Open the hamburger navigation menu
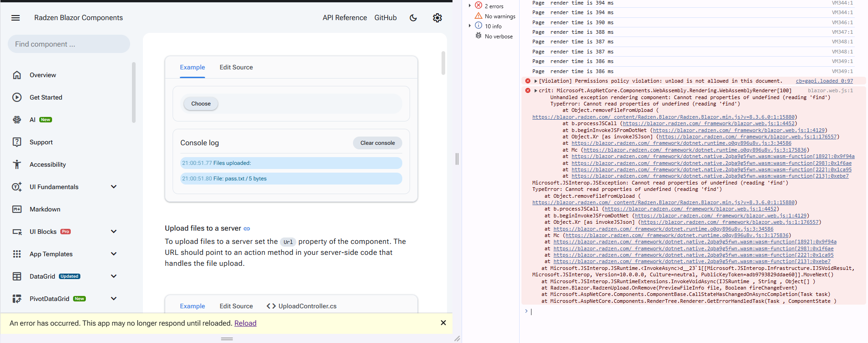868x343 pixels. click(x=16, y=18)
